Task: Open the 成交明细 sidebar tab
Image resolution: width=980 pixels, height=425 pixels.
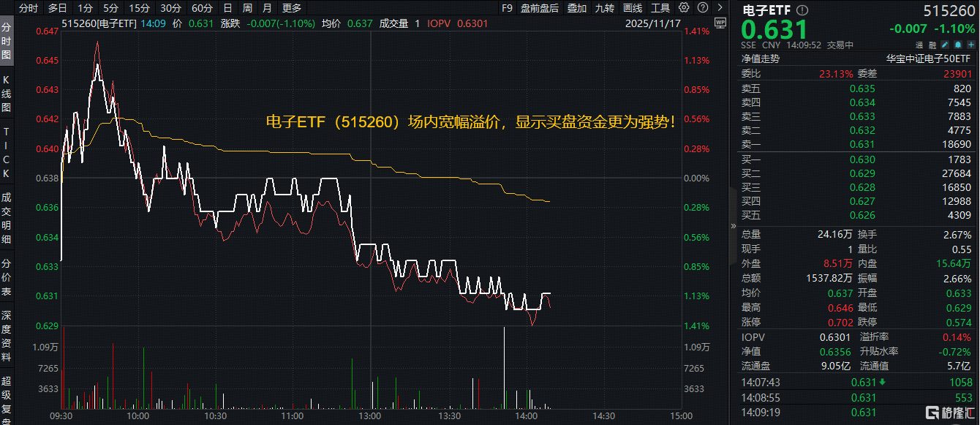Action: point(7,218)
